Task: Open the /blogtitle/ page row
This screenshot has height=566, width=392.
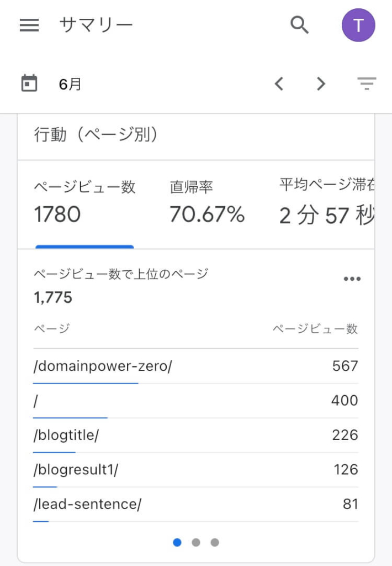Action: coord(195,435)
